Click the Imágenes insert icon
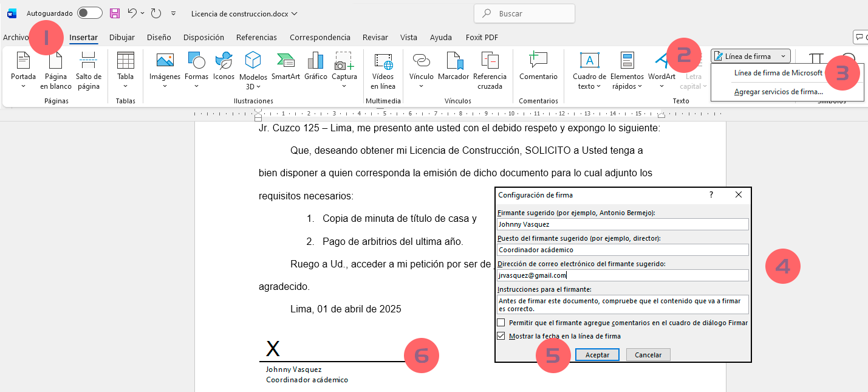The image size is (868, 392). coord(165,60)
